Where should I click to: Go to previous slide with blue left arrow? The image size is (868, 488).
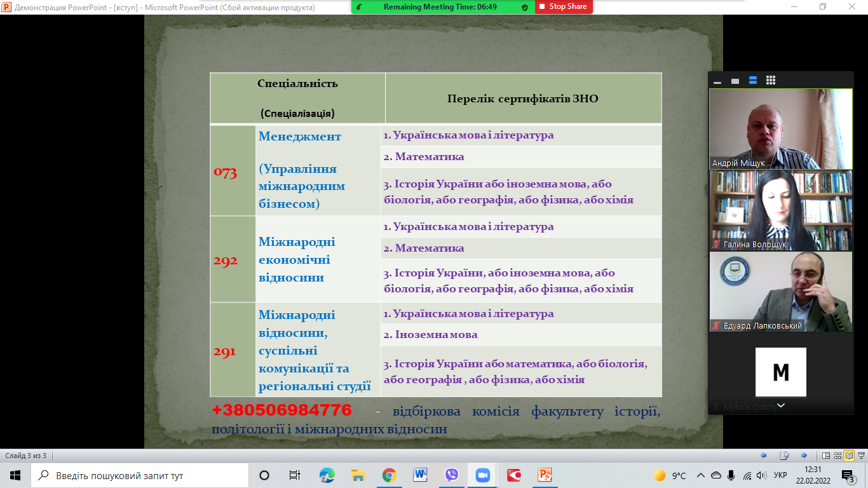click(764, 456)
